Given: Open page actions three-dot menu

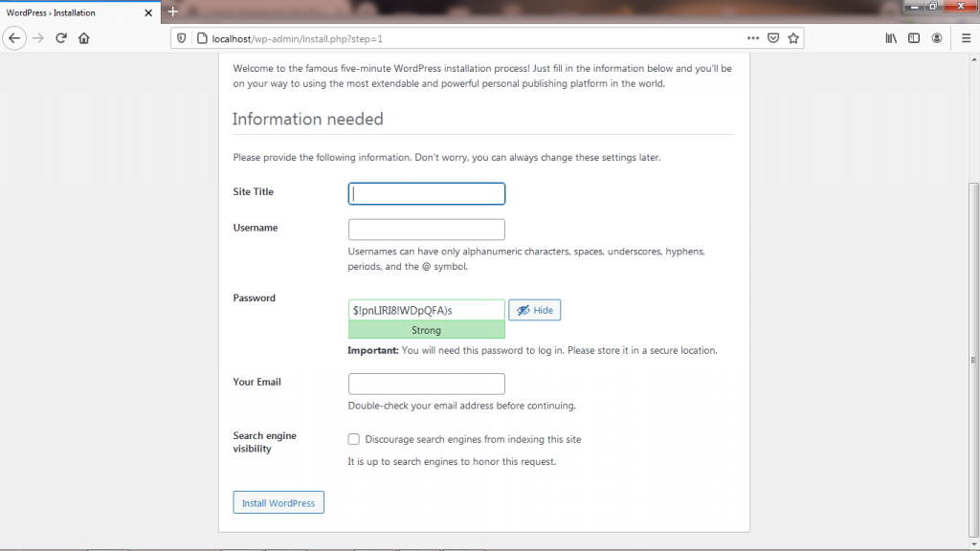Looking at the screenshot, I should 753,38.
